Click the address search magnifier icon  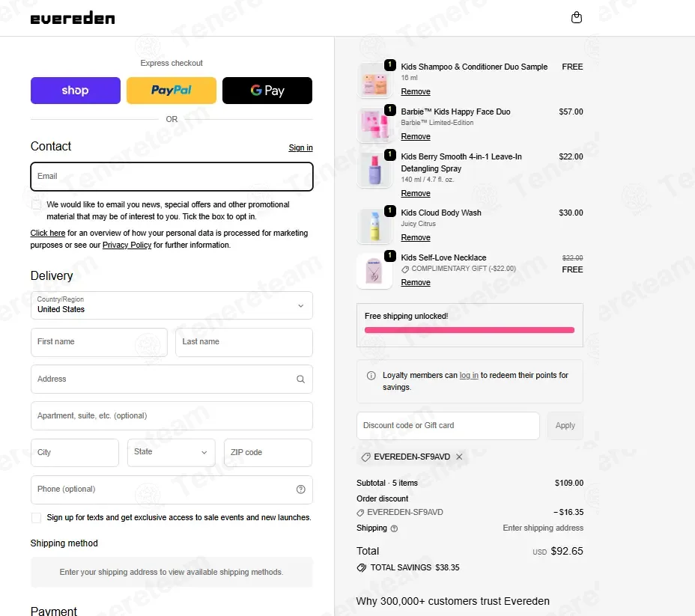coord(300,379)
